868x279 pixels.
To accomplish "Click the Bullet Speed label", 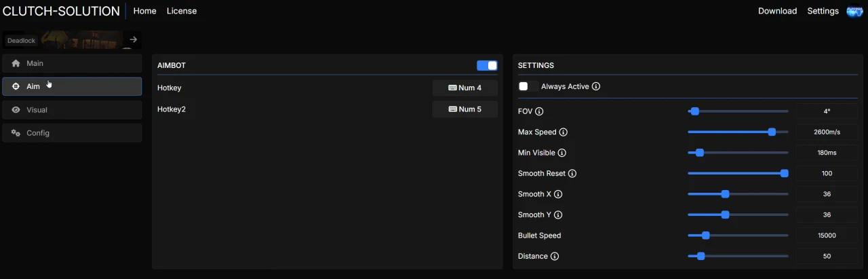I will pos(540,236).
